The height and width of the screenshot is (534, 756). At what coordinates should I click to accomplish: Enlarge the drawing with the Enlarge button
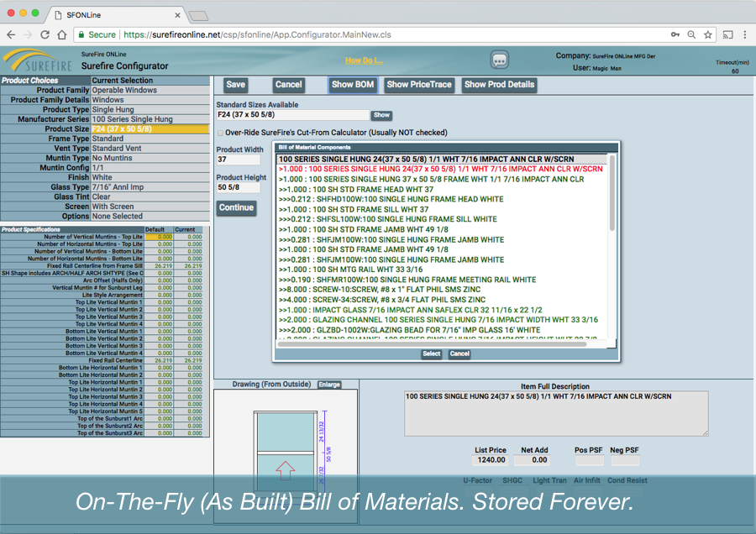tap(329, 385)
